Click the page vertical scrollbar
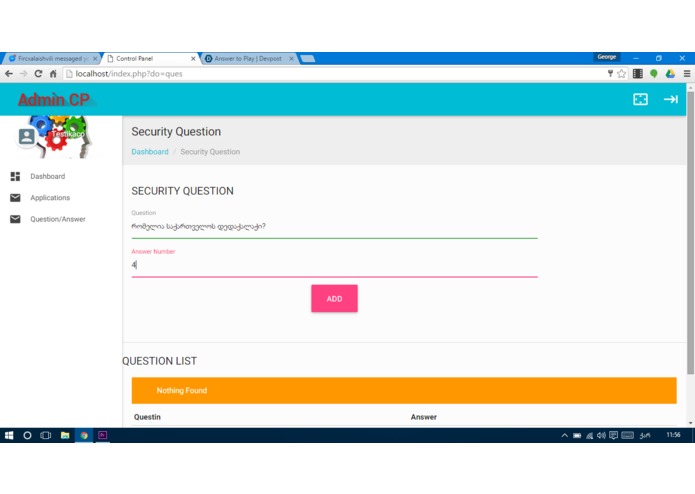Viewport: 695px width, 494px height. click(690, 233)
